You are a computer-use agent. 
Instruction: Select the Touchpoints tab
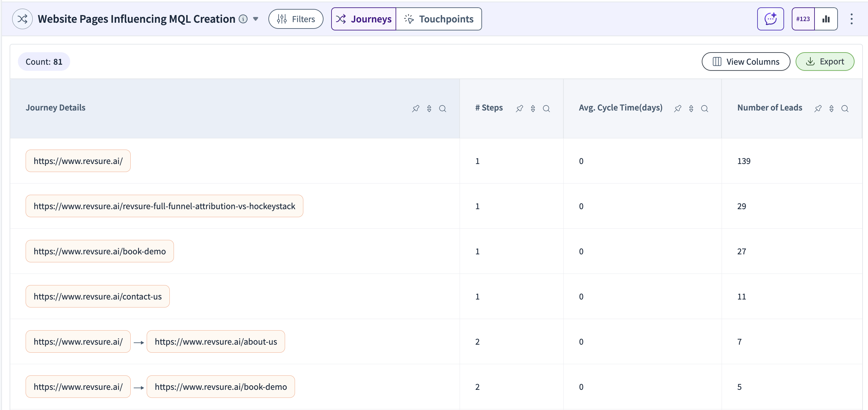[439, 19]
